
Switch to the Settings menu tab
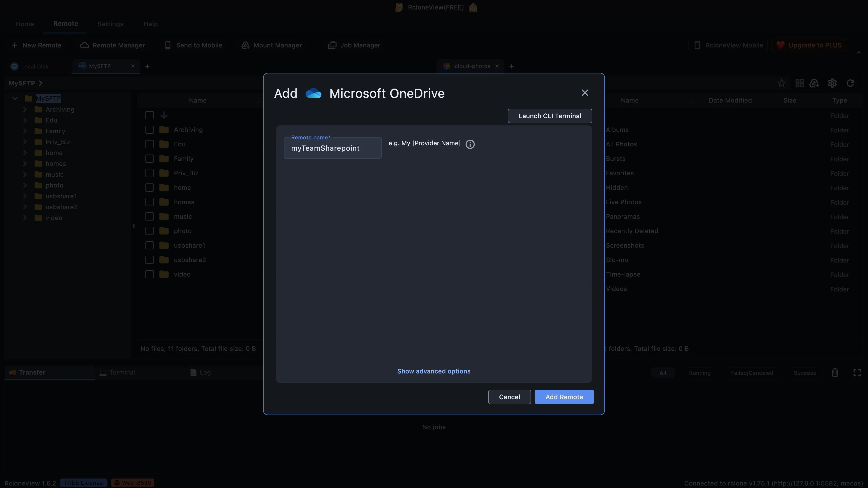click(110, 24)
